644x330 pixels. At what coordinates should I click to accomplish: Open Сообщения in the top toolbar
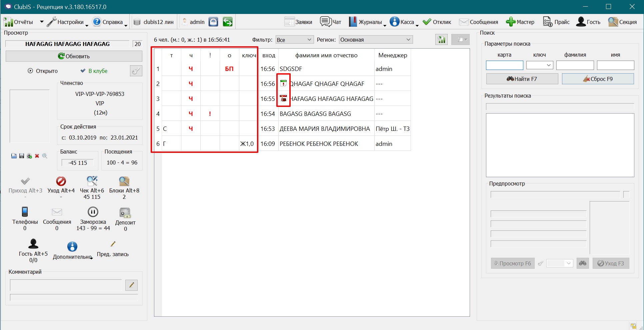478,22
